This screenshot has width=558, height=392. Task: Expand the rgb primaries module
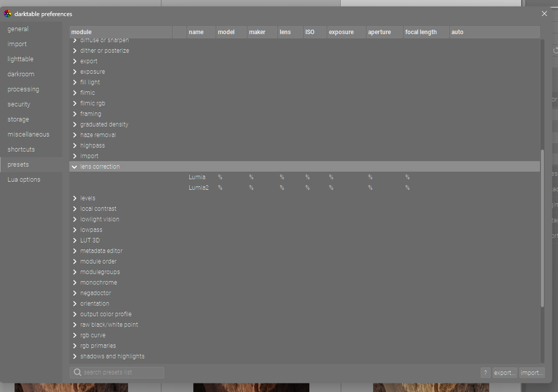(75, 346)
